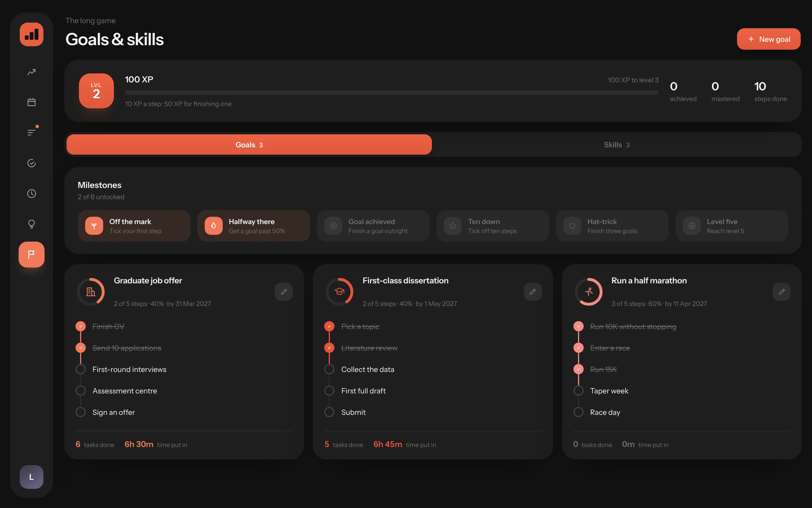
Task: Click the XP level progress bar
Action: click(392, 92)
